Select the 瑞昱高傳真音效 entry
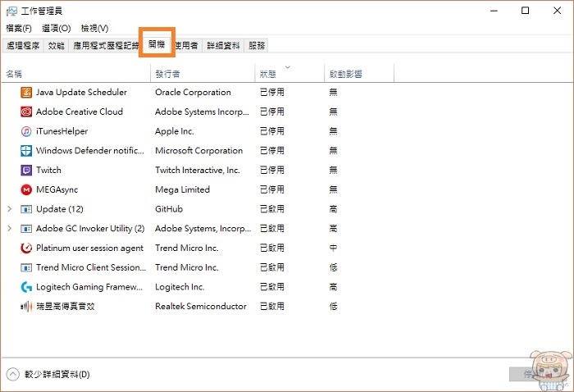The image size is (574, 392). pos(65,307)
